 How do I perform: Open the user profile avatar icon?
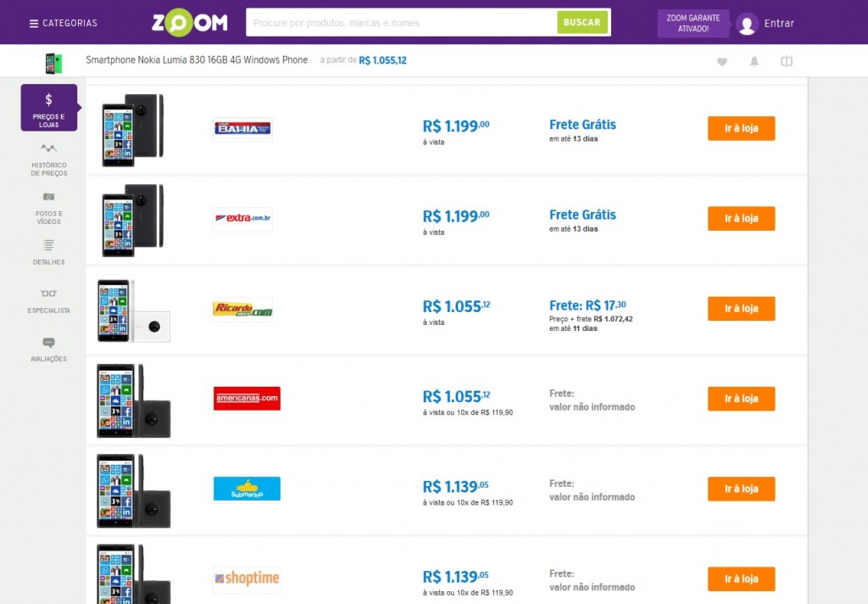tap(747, 23)
